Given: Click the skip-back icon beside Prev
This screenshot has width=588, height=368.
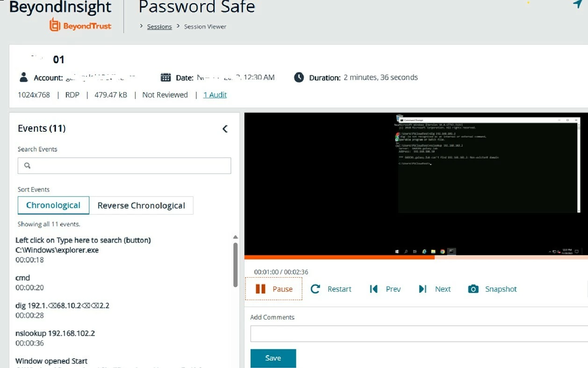Looking at the screenshot, I should tap(373, 289).
